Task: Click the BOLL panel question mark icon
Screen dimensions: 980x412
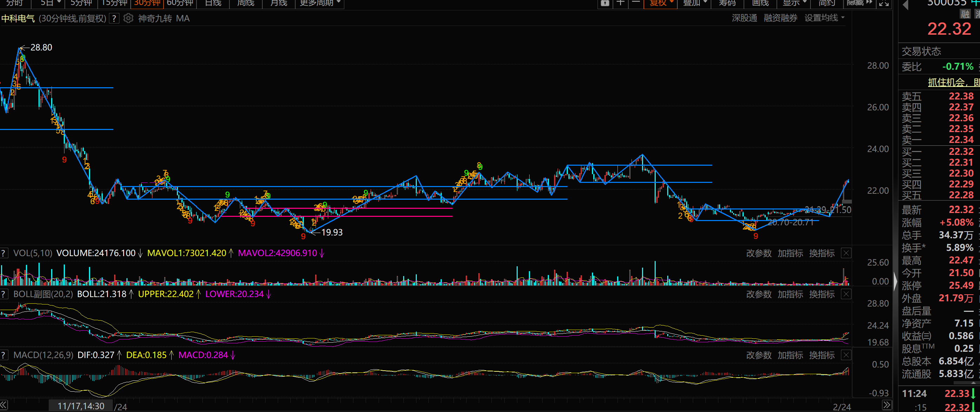Action: point(4,294)
